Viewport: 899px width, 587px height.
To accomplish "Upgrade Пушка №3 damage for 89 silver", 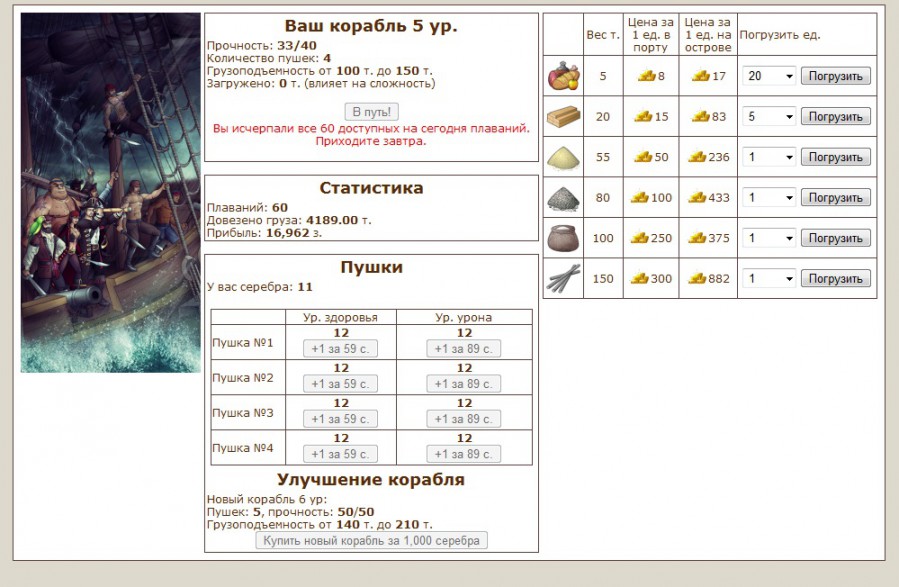I will tap(464, 419).
